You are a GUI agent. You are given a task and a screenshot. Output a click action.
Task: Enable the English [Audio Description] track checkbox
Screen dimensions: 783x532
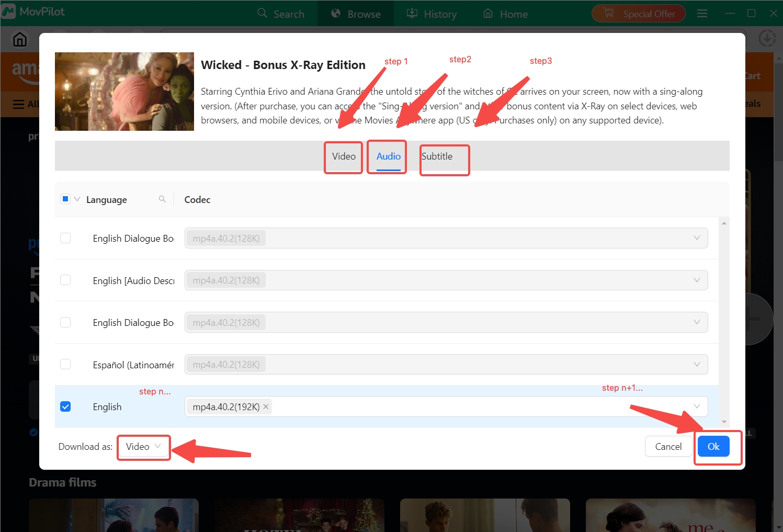pos(65,280)
